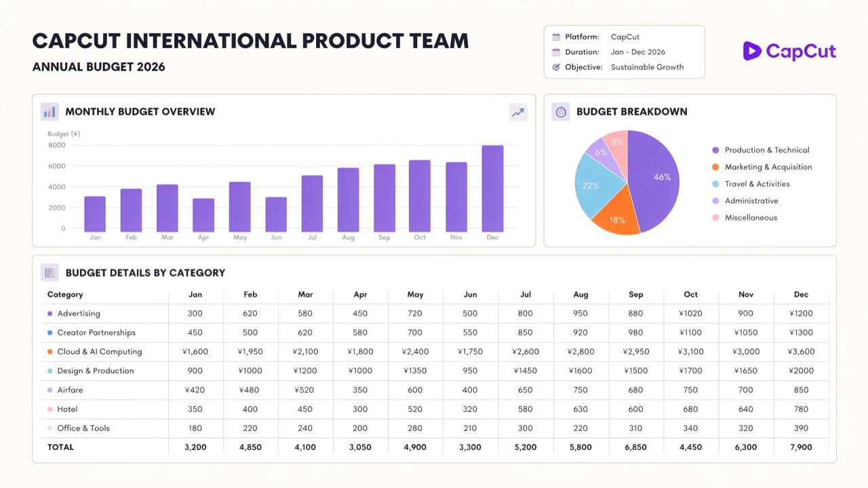
Task: Click the 6,850 September total cell
Action: pos(636,447)
